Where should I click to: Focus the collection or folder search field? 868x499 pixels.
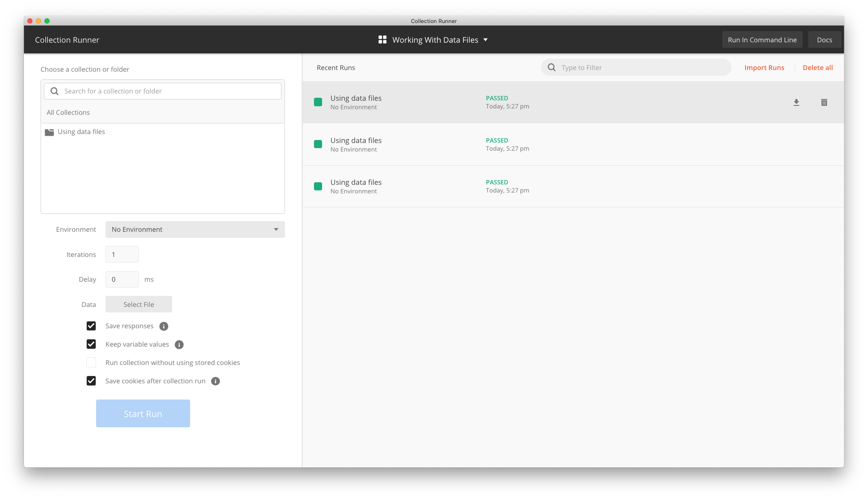[x=163, y=91]
